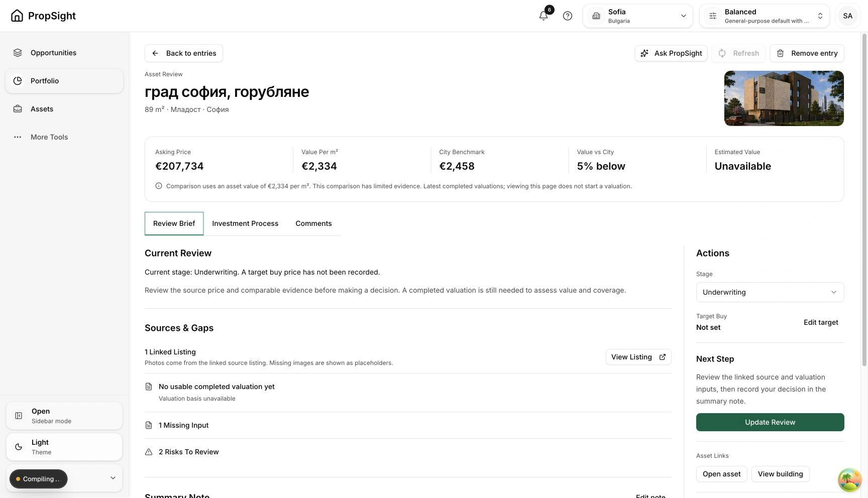Click the Portfolio pie chart icon
The width and height of the screenshot is (868, 498).
[x=18, y=81]
